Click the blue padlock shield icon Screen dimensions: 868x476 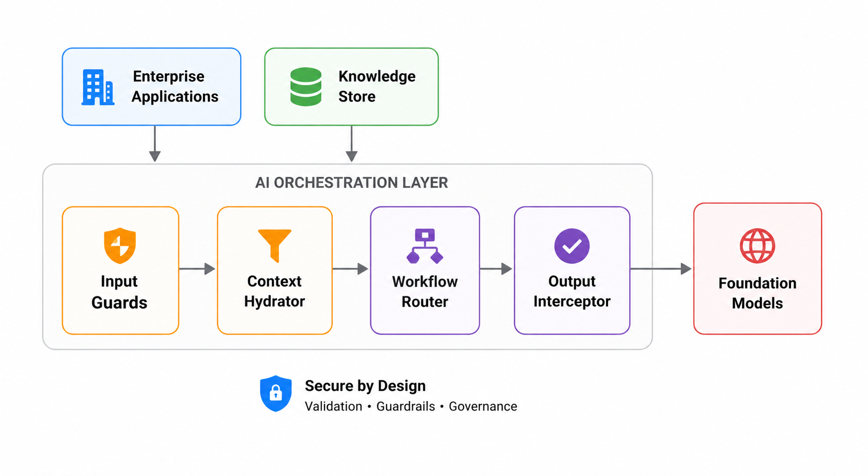click(276, 394)
